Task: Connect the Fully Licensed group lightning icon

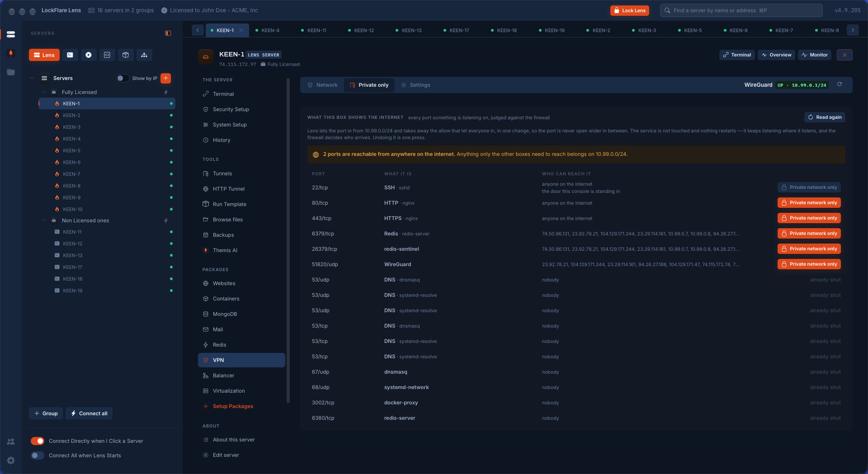Action: coord(166,92)
